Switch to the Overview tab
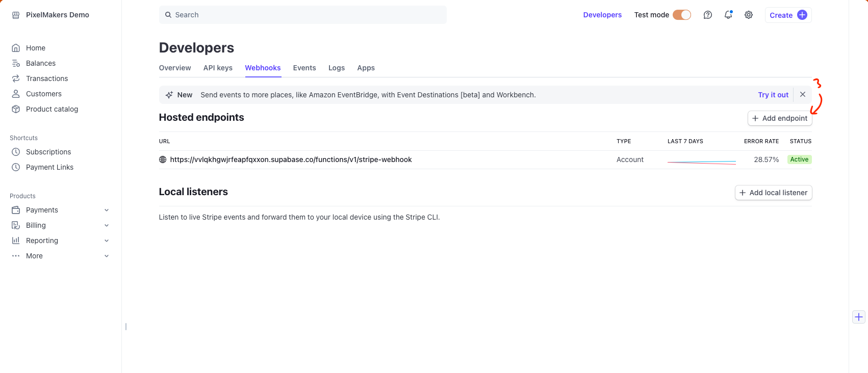The width and height of the screenshot is (868, 373). pyautogui.click(x=175, y=68)
